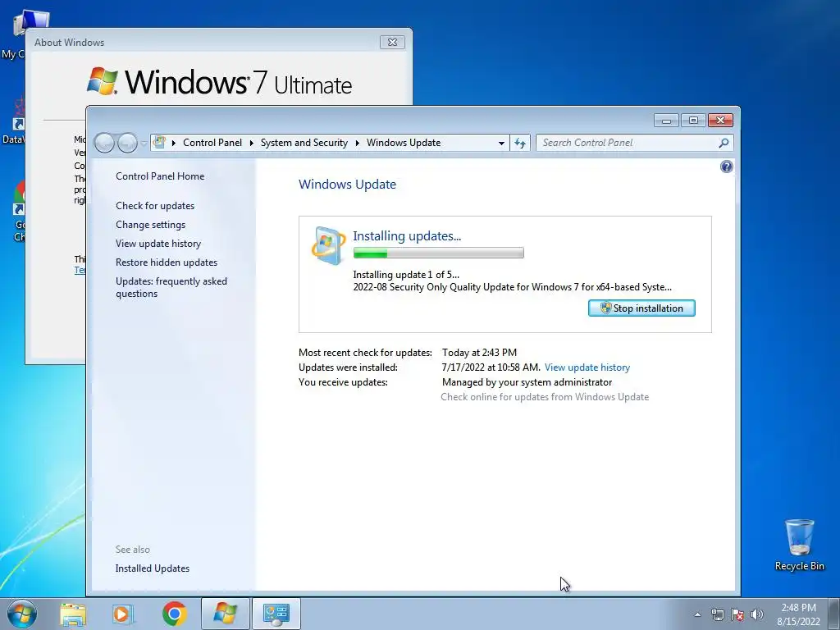This screenshot has width=840, height=630.
Task: Show hidden icons in the system tray
Action: pos(697,614)
